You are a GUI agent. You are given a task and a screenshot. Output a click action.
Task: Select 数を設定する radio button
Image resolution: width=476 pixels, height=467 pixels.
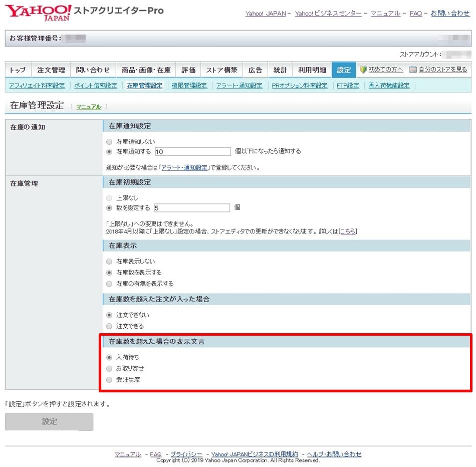click(x=109, y=208)
